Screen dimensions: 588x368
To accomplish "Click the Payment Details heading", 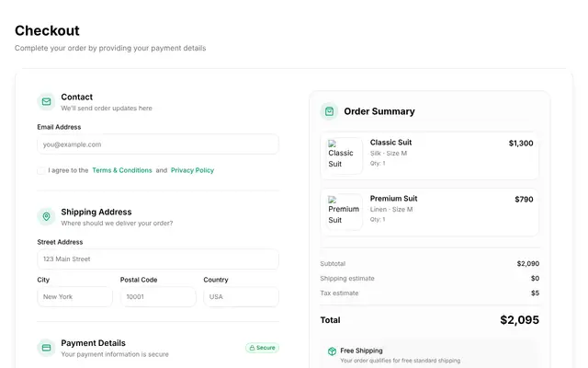I will (x=93, y=343).
